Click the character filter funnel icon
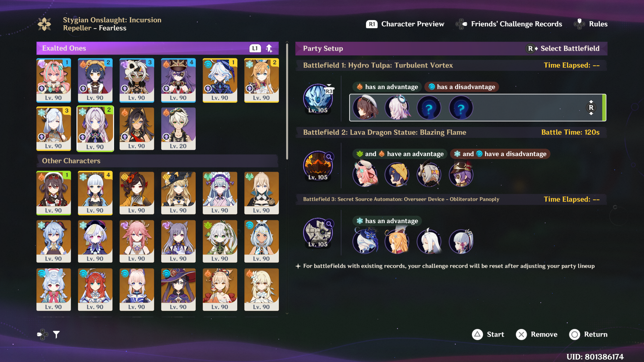 pos(56,334)
